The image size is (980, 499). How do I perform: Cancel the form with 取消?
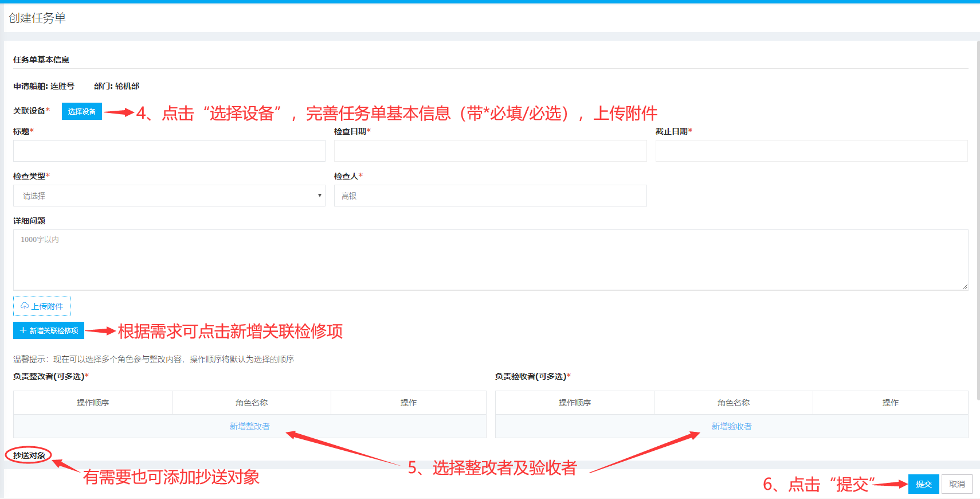point(957,484)
